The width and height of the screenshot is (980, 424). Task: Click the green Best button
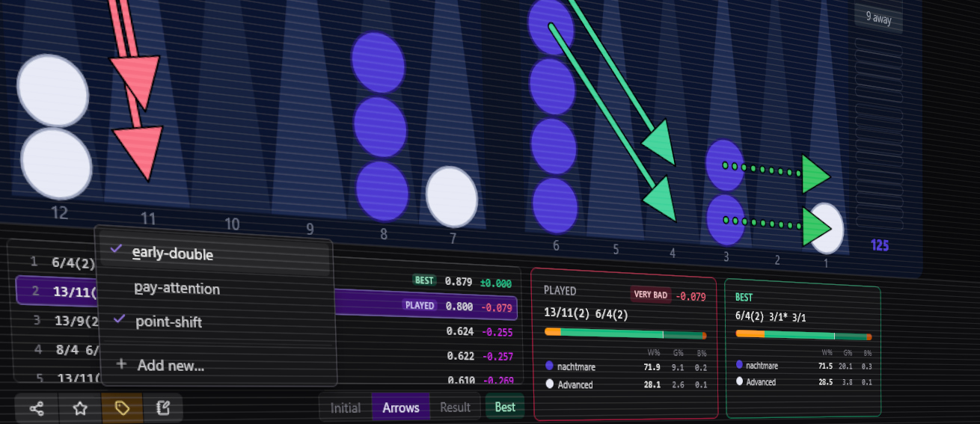[x=505, y=407]
